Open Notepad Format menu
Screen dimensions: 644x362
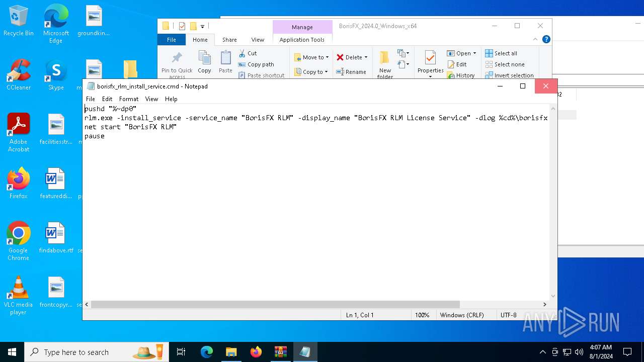pyautogui.click(x=129, y=99)
